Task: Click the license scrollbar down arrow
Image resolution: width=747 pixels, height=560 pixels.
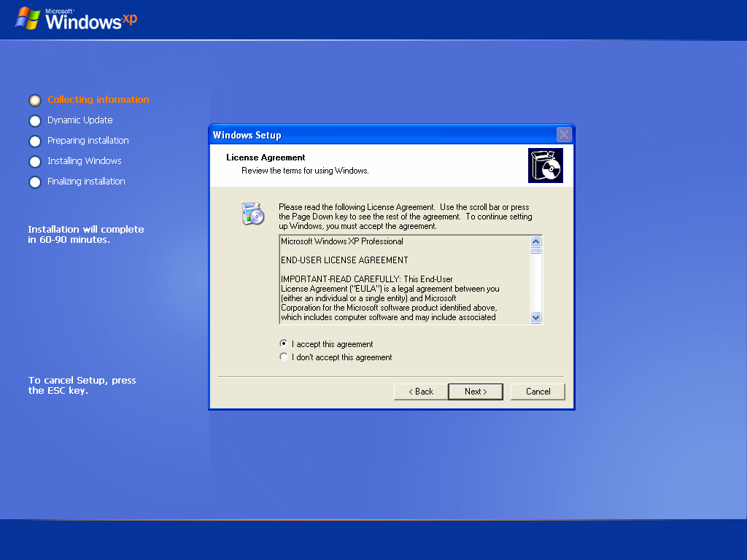Action: click(536, 318)
